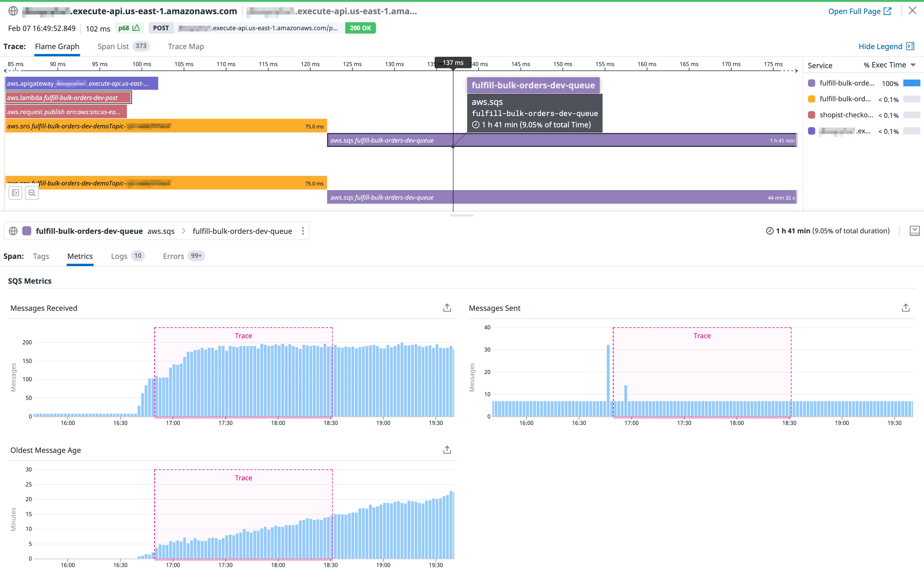Collapse the span details panel via the chevron icon

tap(915, 231)
